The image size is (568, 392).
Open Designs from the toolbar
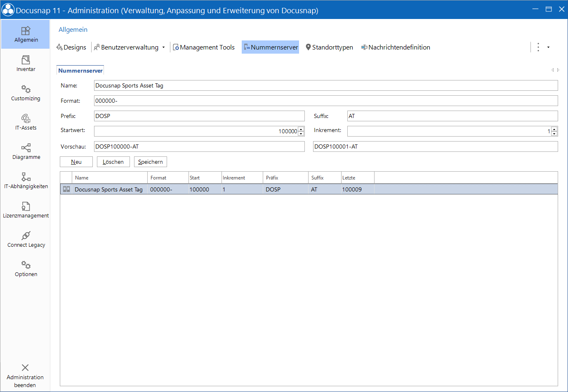(71, 47)
